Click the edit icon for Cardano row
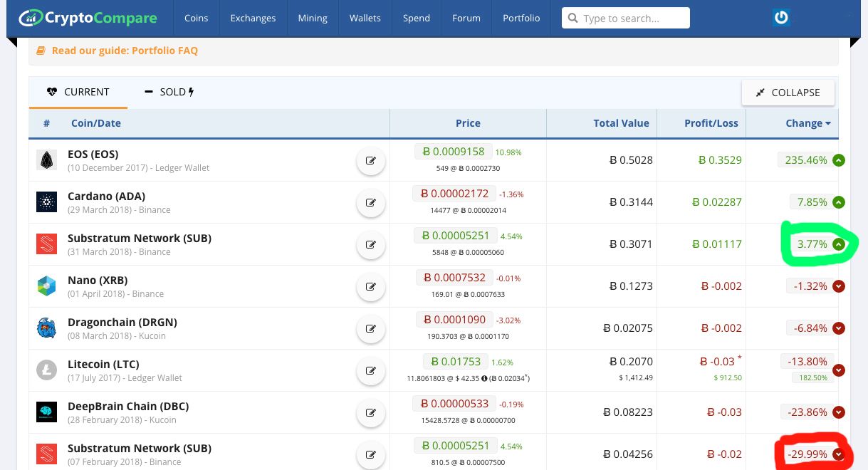This screenshot has height=470, width=868. pos(371,203)
